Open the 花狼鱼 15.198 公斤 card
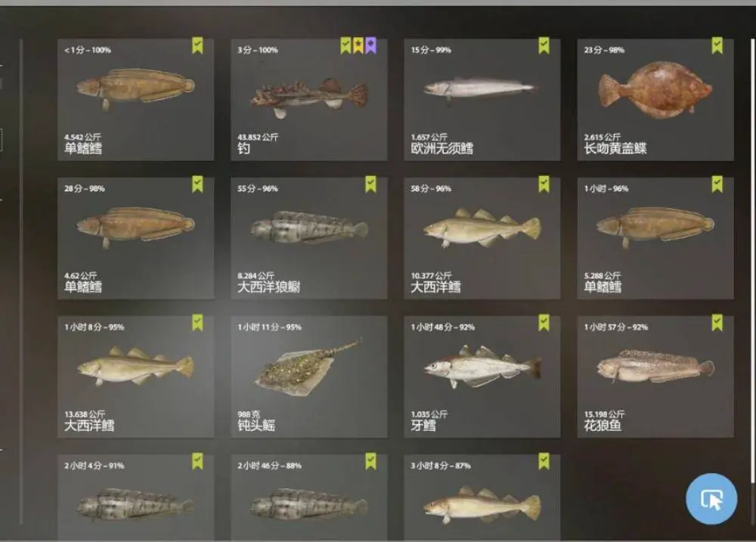This screenshot has height=542, width=756. pos(655,376)
